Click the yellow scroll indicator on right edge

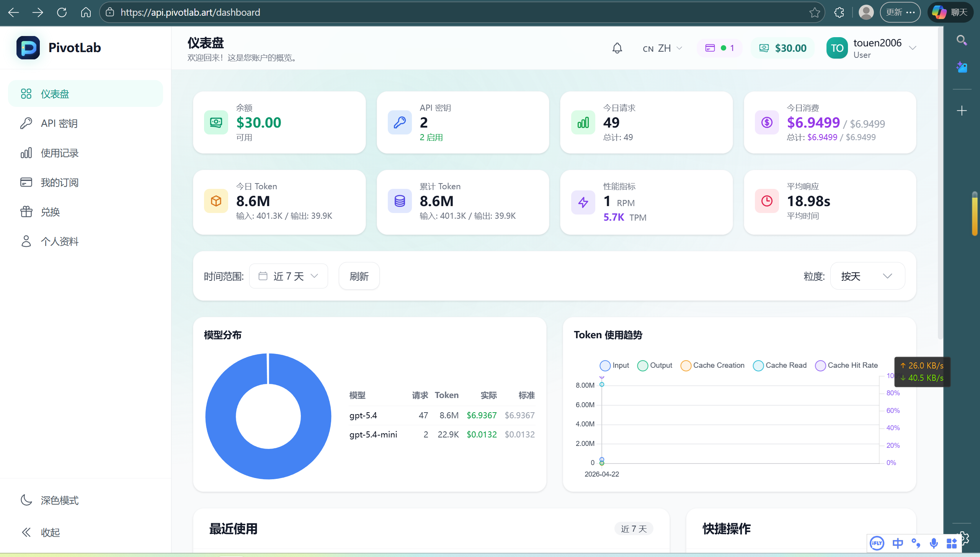(975, 213)
